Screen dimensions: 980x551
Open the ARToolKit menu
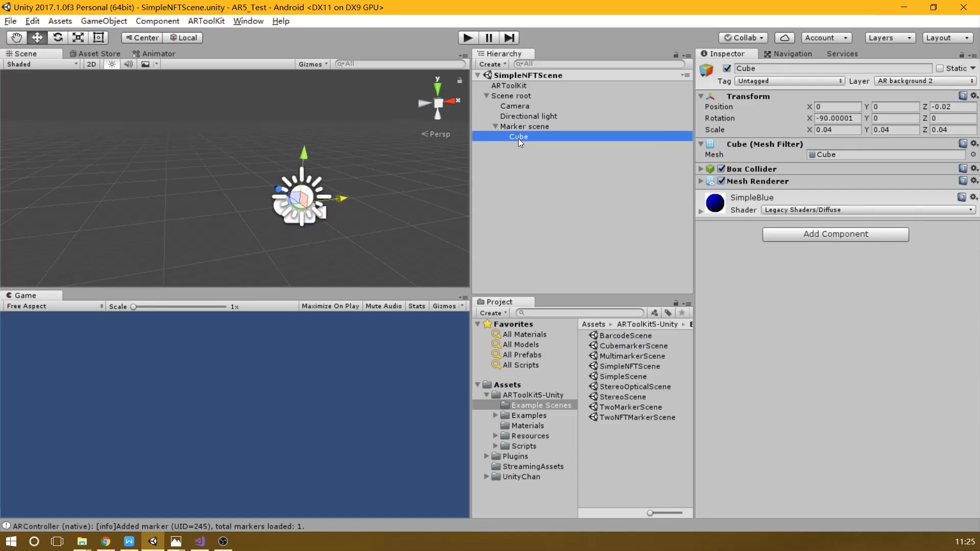206,21
